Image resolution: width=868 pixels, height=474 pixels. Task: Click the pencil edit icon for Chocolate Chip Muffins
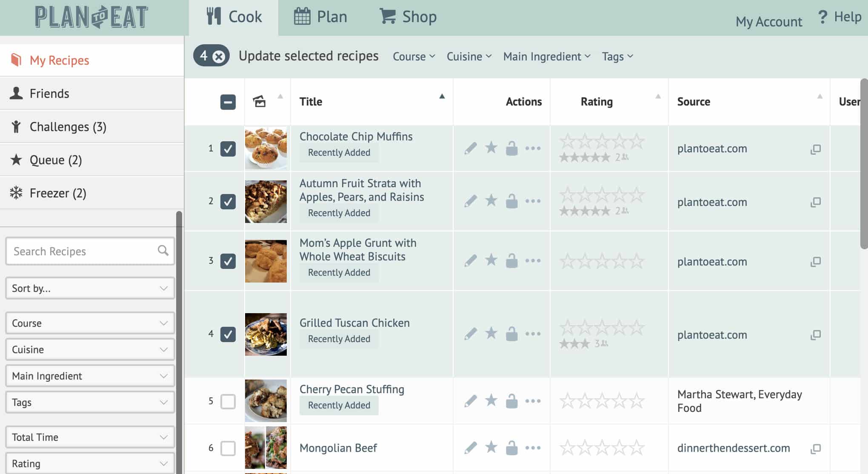tap(471, 148)
